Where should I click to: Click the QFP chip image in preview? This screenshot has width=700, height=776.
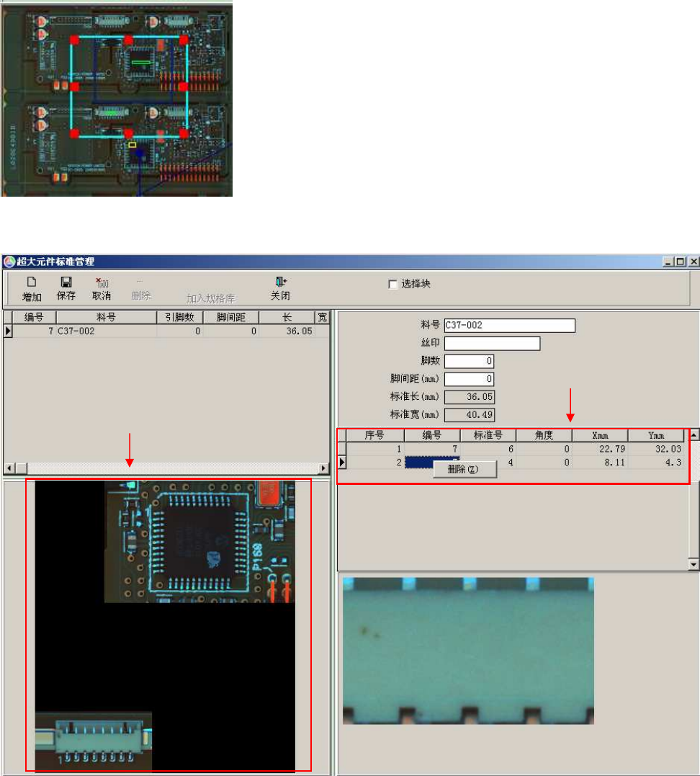(x=199, y=542)
